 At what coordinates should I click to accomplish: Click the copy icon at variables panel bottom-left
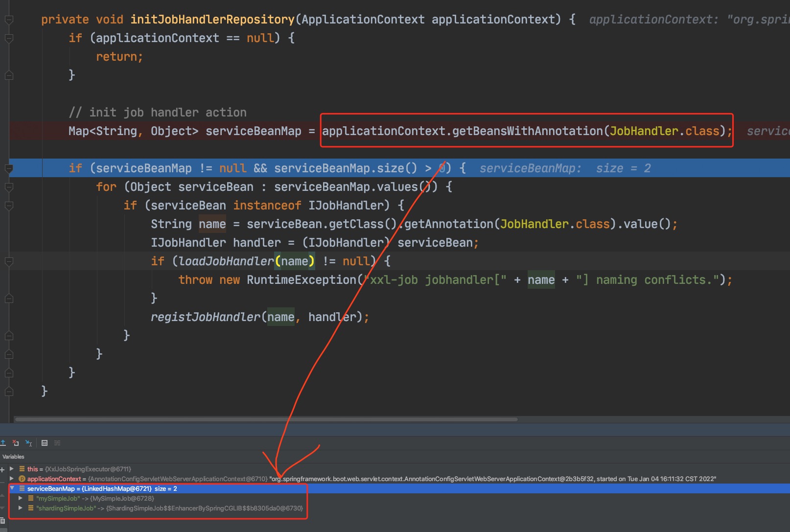click(2, 521)
